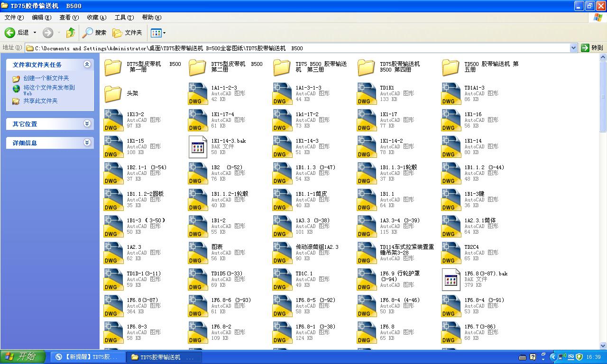This screenshot has height=364, width=607.
Task: Select file name 1F6.8-6 (3-93)
Action: pyautogui.click(x=231, y=300)
